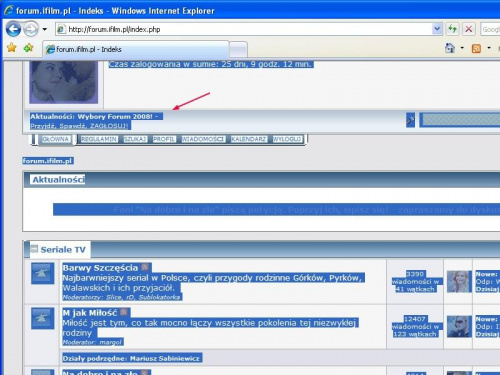Image resolution: width=500 pixels, height=375 pixels.
Task: Open the KALENDARZ menu item
Action: (249, 139)
